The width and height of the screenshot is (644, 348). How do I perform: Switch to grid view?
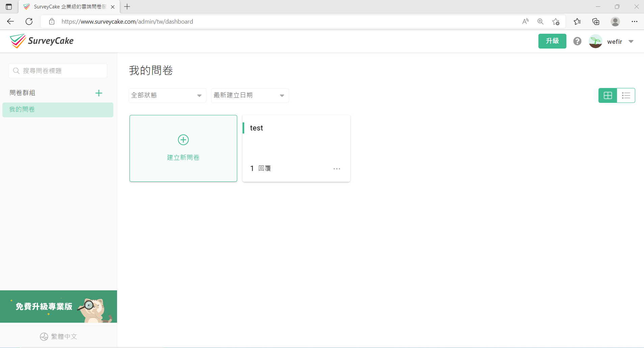tap(608, 95)
